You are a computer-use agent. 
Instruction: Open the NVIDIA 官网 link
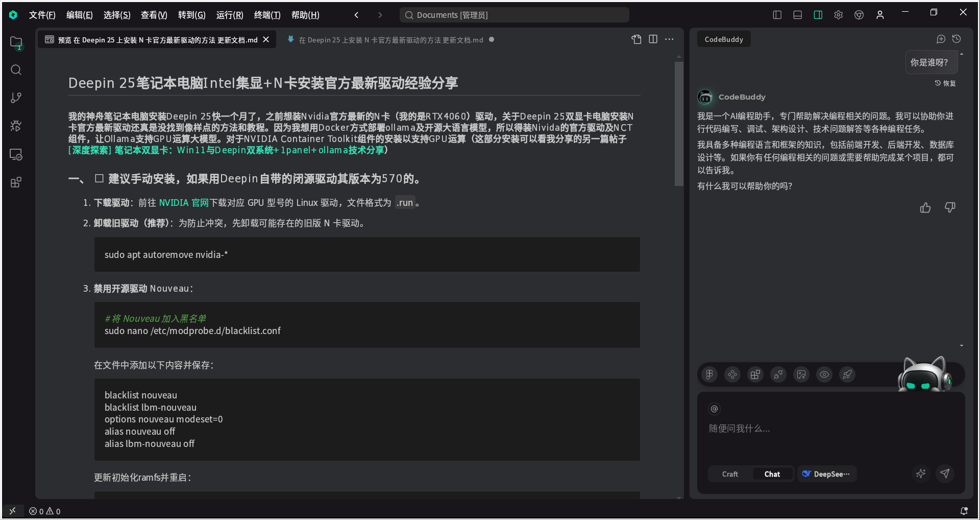tap(184, 203)
